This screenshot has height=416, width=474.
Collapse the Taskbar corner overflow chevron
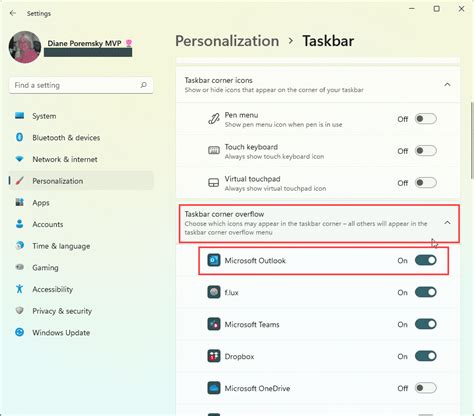pyautogui.click(x=447, y=222)
